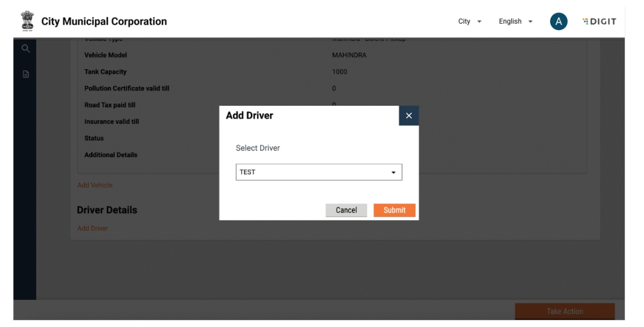Click the Add Vehicle link

click(x=95, y=185)
